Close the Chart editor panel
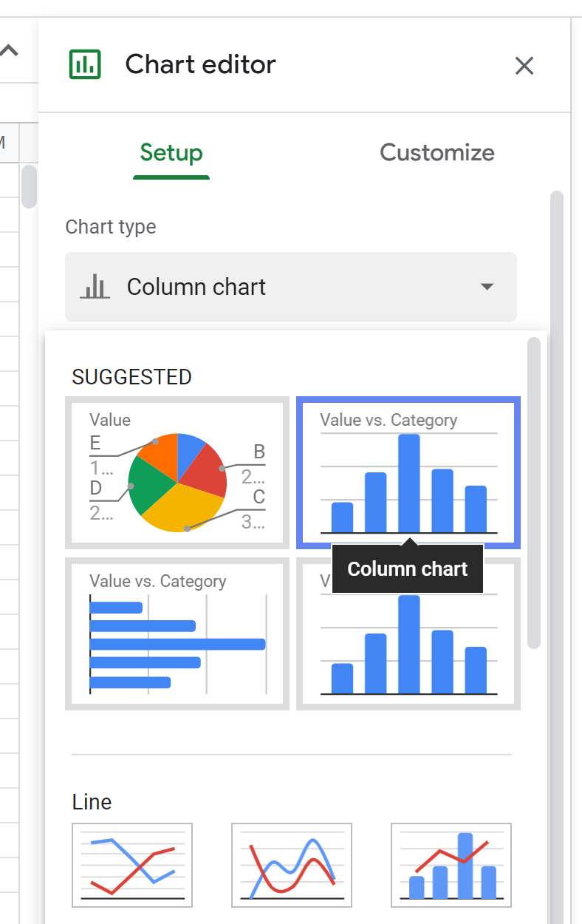Screen dimensions: 582x924 [x=524, y=66]
